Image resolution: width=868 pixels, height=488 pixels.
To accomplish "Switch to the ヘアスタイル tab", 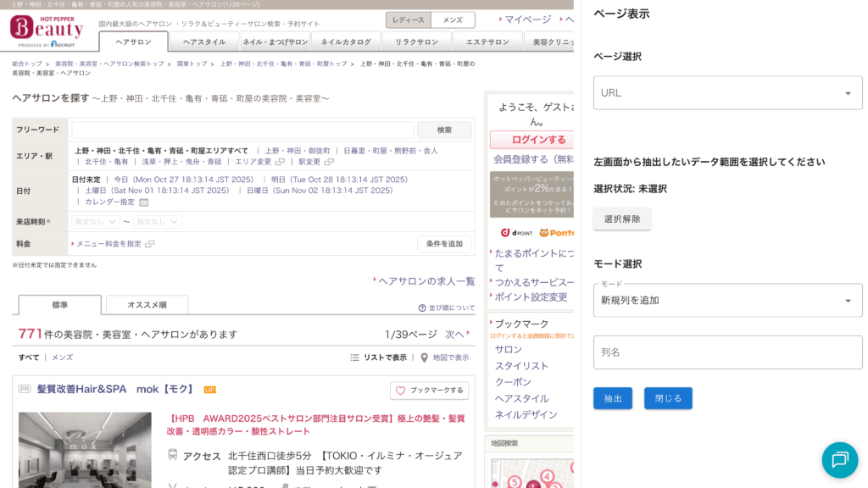I will (x=204, y=42).
